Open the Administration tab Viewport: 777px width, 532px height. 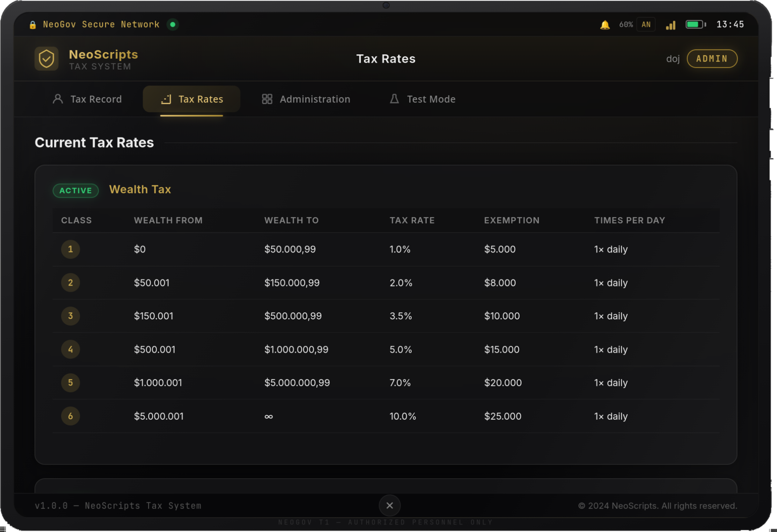[306, 99]
